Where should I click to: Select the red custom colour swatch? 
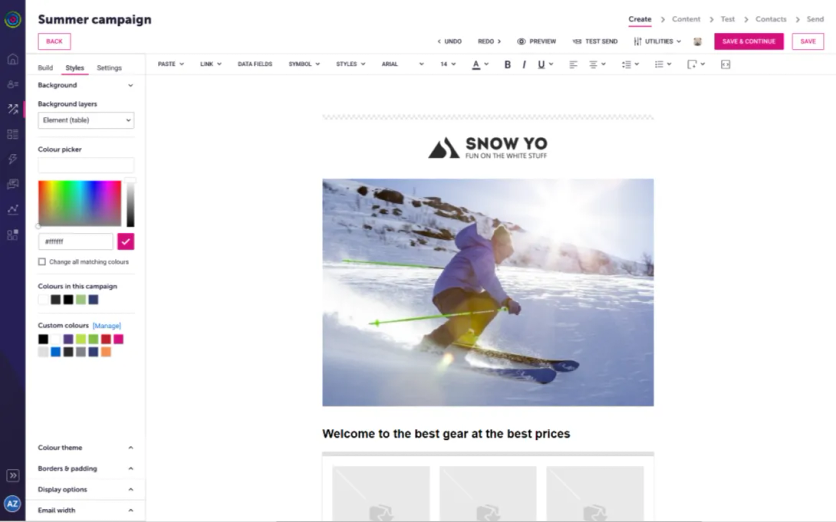[106, 339]
